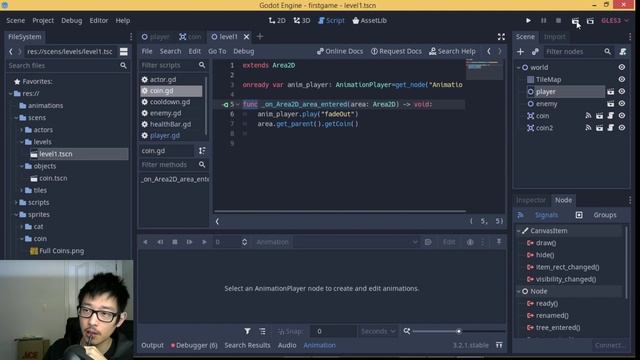The width and height of the screenshot is (640, 360).
Task: Switch to the Script workspace
Action: click(331, 20)
